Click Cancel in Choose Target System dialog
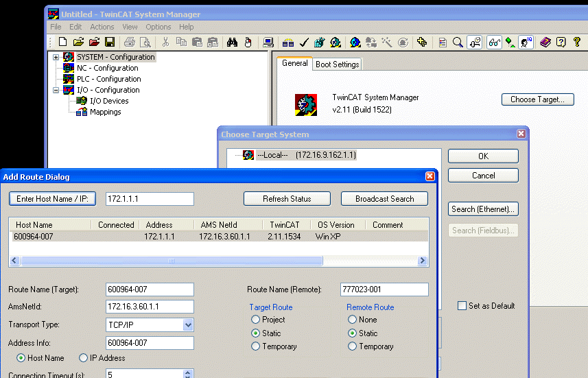 [483, 176]
